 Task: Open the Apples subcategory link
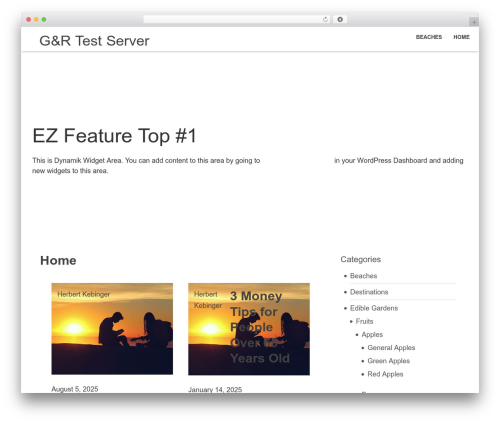click(372, 334)
